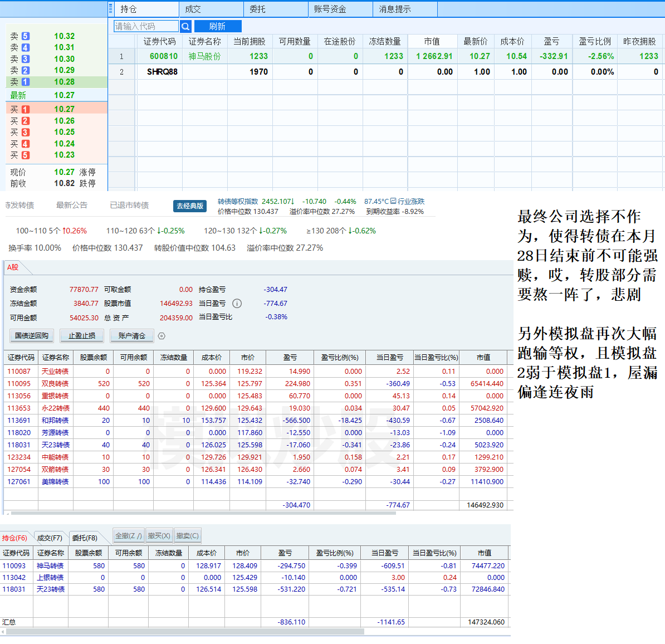This screenshot has width=665, height=644.
Task: Click the 止盈止损 button
Action: (82, 335)
